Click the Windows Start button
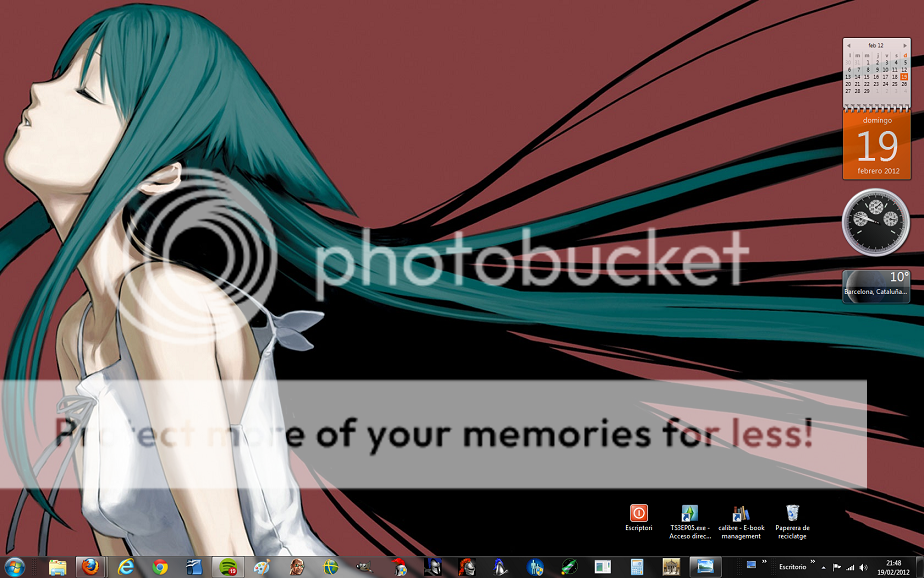The width and height of the screenshot is (924, 578). coord(16,567)
